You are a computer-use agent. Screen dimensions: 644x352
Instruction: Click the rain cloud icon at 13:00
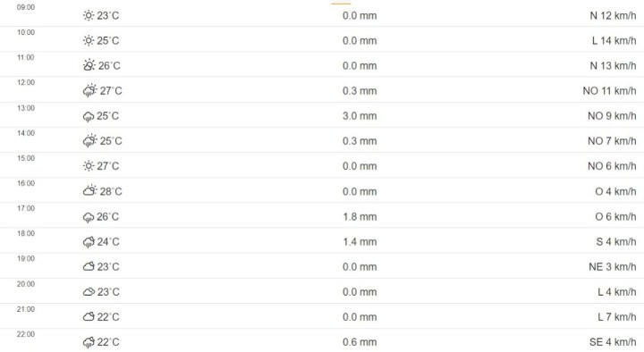point(89,116)
